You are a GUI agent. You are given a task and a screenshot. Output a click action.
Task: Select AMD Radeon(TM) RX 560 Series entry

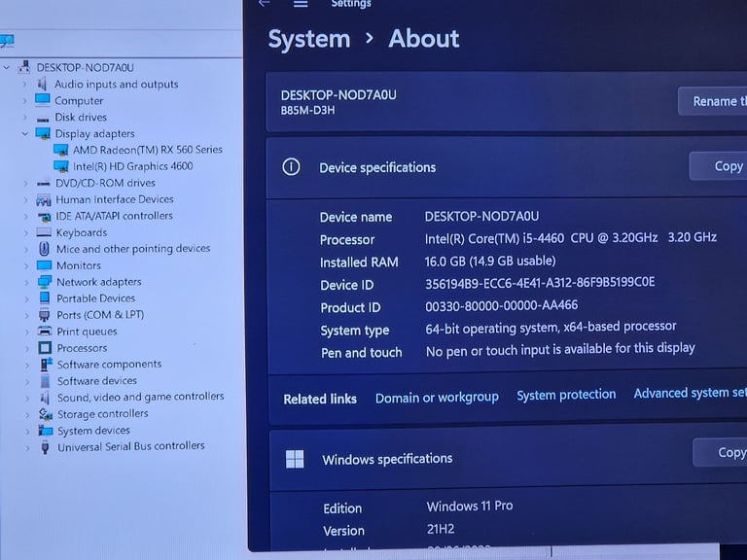point(148,150)
